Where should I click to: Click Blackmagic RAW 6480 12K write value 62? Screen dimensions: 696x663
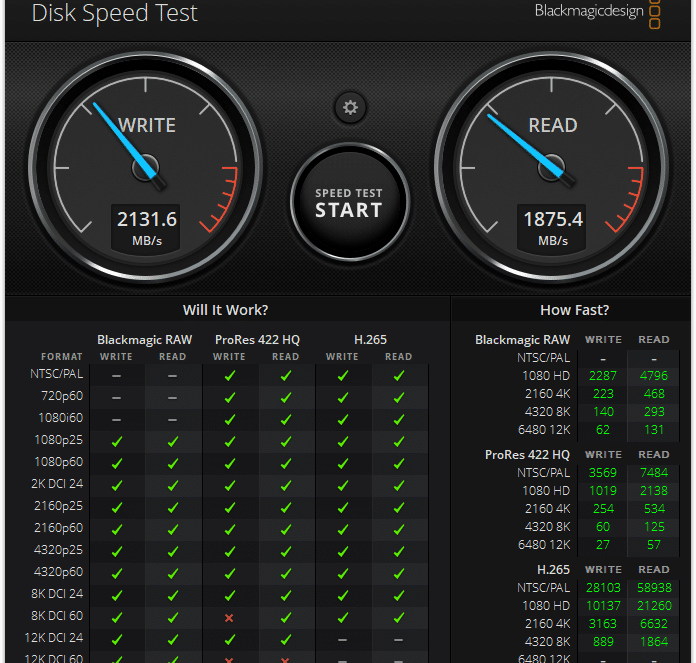click(603, 430)
